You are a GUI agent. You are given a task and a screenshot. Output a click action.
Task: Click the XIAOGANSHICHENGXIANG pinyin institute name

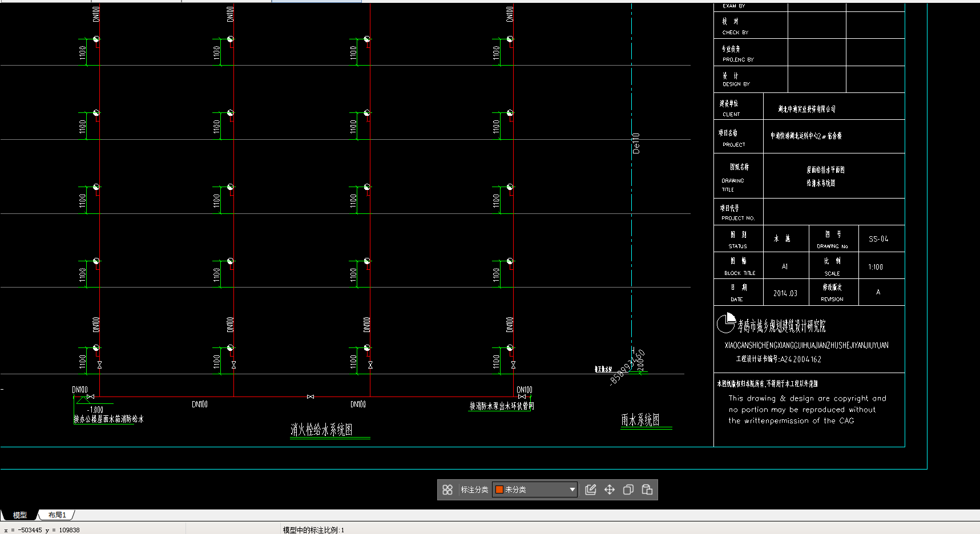(x=806, y=345)
